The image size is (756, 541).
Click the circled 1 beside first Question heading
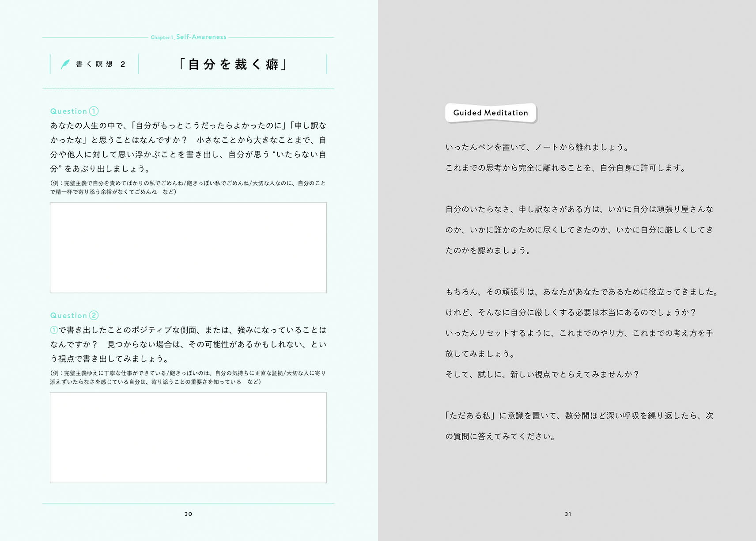pyautogui.click(x=94, y=111)
